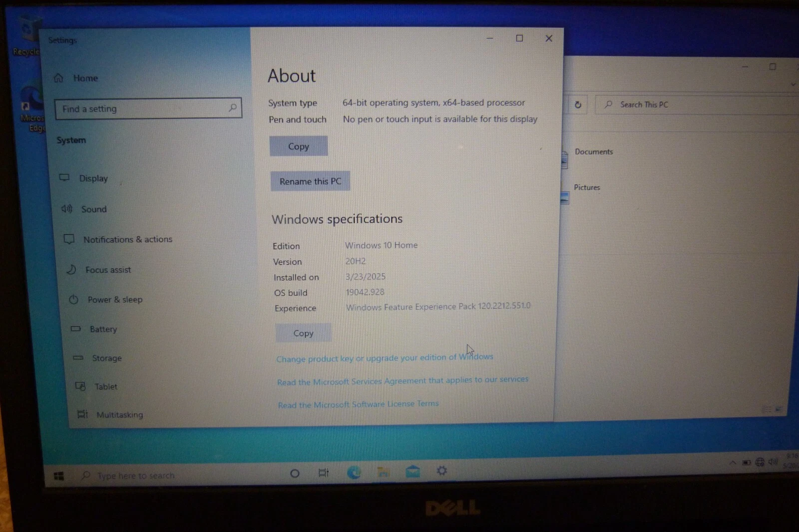Screen dimensions: 799x532
Task: Select Windows Feature Experience Pack value
Action: click(438, 306)
